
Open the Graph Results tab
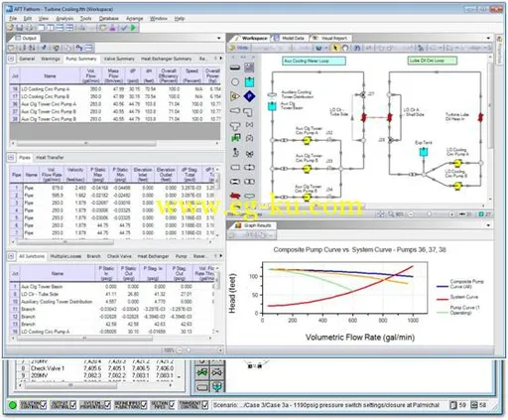pos(253,225)
